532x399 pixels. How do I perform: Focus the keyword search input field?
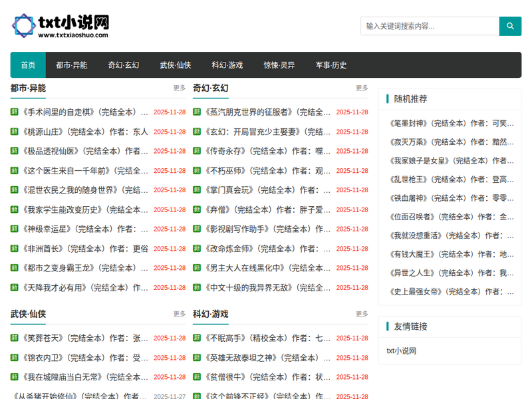click(429, 26)
